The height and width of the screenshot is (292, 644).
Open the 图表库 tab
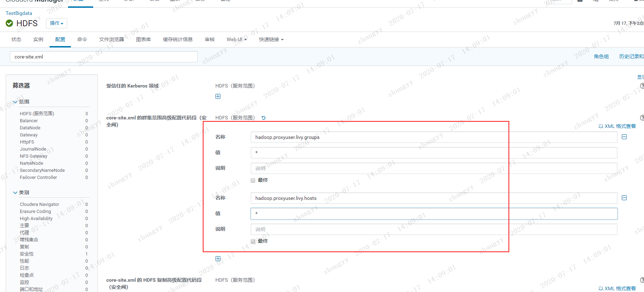tap(143, 39)
